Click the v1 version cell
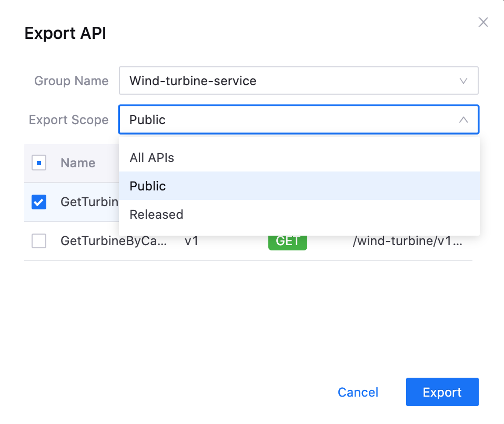Image resolution: width=504 pixels, height=424 pixels. [191, 241]
